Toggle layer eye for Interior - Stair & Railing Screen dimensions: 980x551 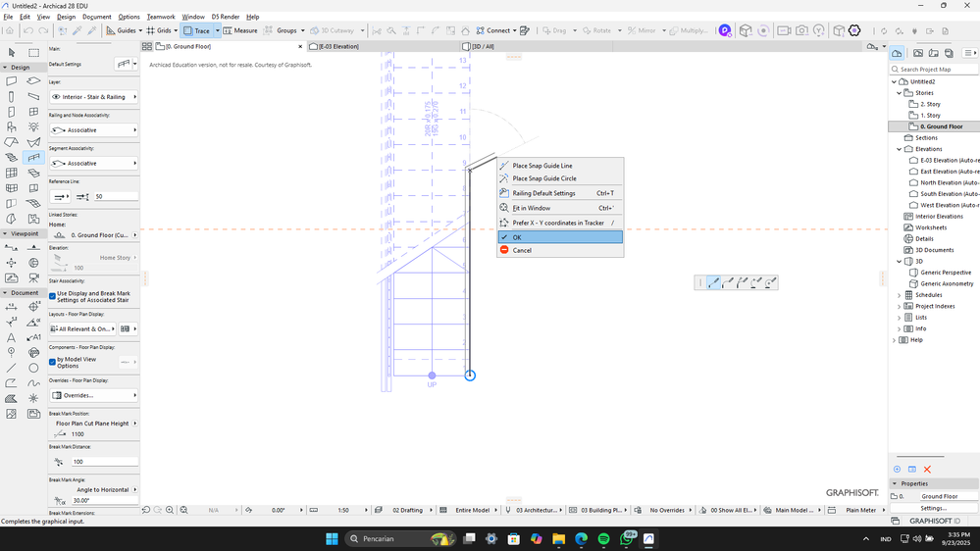[56, 97]
